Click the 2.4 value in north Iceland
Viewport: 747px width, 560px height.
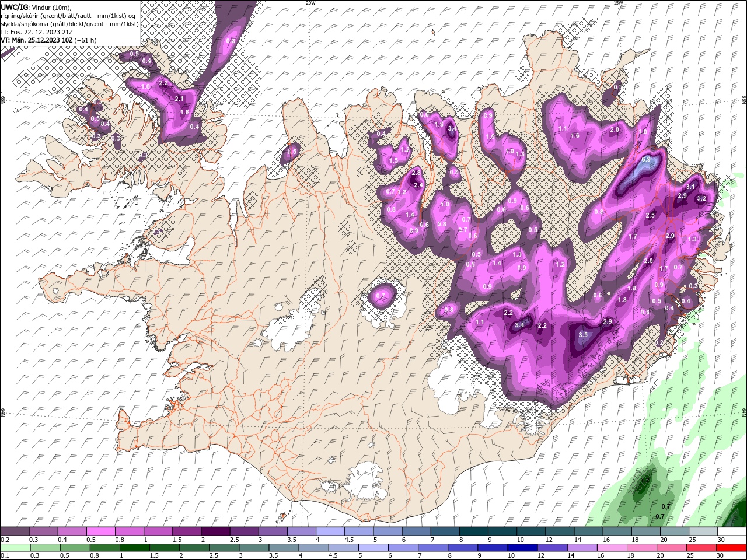point(418,185)
